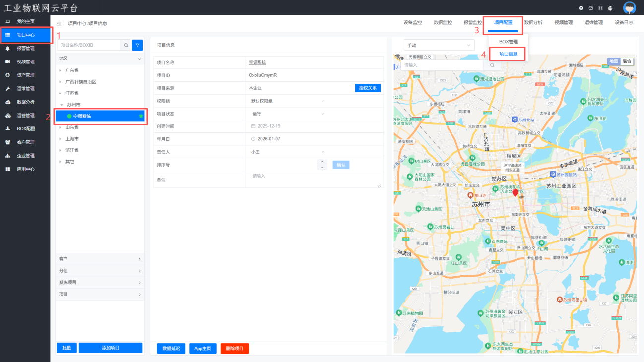Switch map to 混合 view
Screen dimensions: 644x362
627,61
